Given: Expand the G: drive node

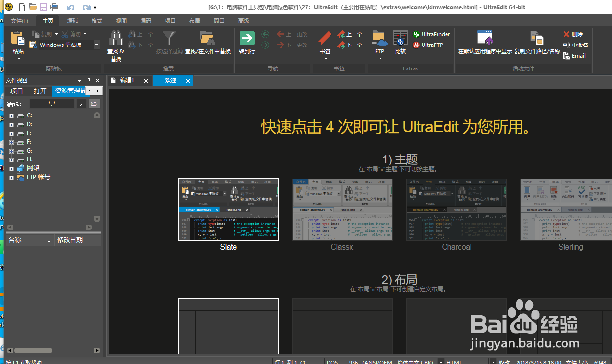Looking at the screenshot, I should click(11, 151).
